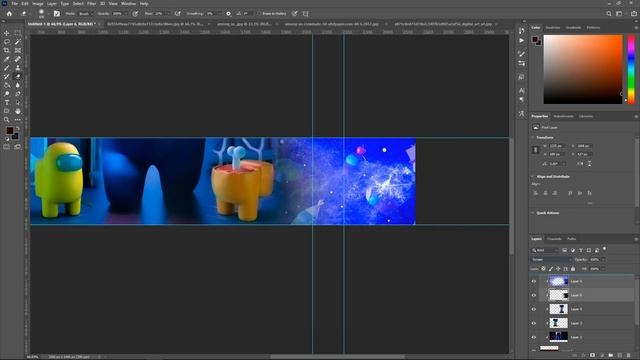
Task: Toggle lock all padlock icon
Action: 573,269
